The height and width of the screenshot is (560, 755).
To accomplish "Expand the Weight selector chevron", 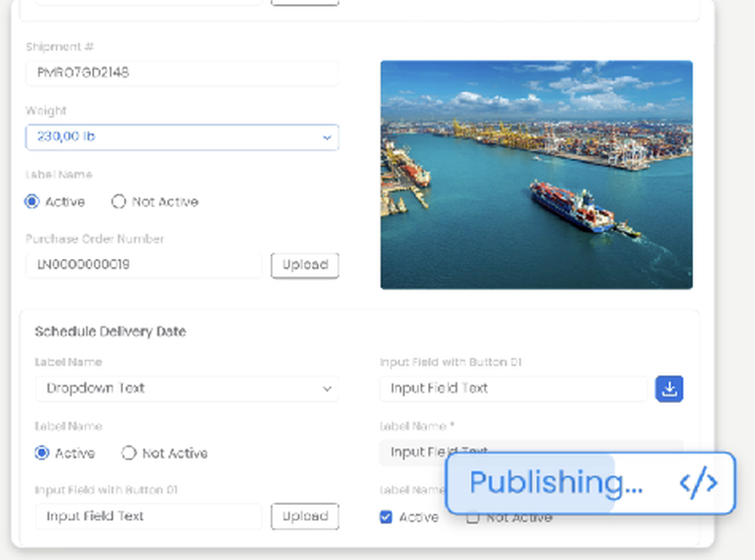I will coord(327,137).
